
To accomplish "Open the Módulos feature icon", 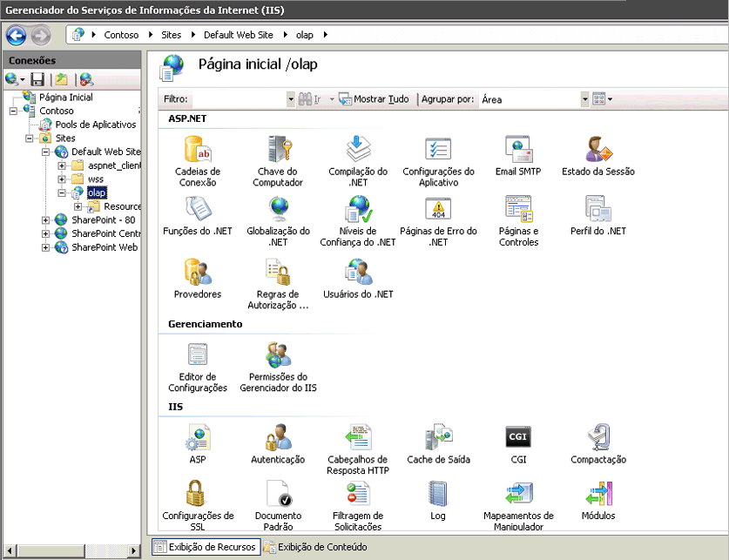I will pyautogui.click(x=598, y=500).
